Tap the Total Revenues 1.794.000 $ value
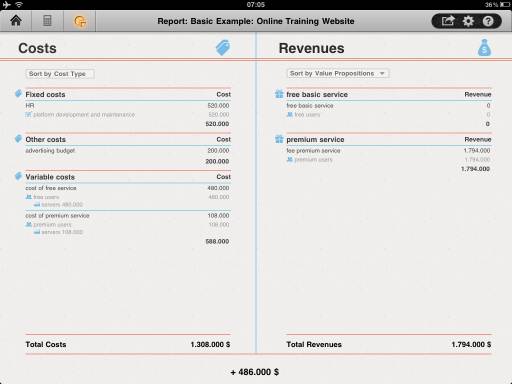Screen dimensions: 512x384 [471, 344]
